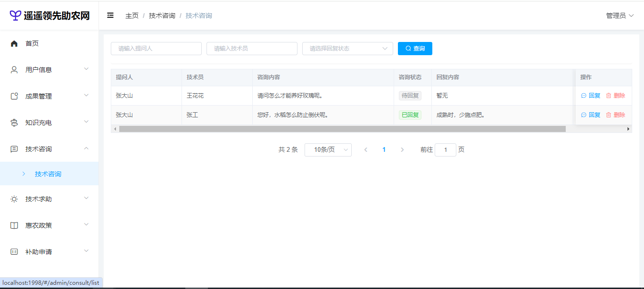The width and height of the screenshot is (644, 289).
Task: Click the 成果管理 sidebar icon
Action: coord(14,96)
